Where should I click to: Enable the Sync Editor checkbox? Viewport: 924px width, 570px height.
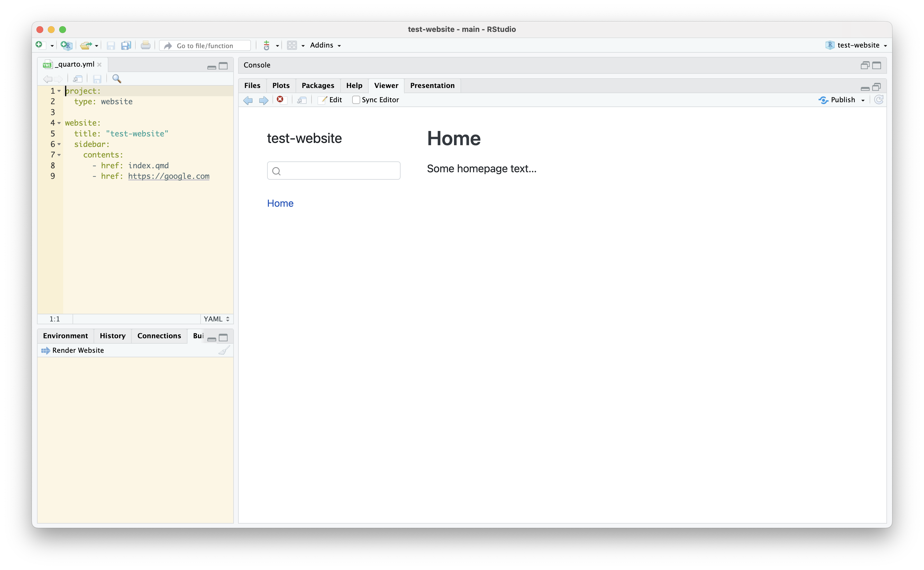pyautogui.click(x=356, y=100)
